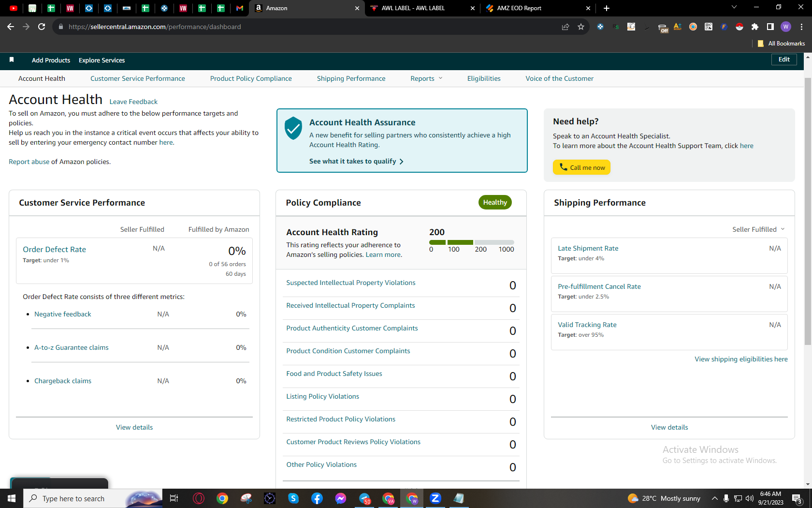Image resolution: width=812 pixels, height=508 pixels.
Task: Open the Leave Feedback link
Action: pos(133,102)
